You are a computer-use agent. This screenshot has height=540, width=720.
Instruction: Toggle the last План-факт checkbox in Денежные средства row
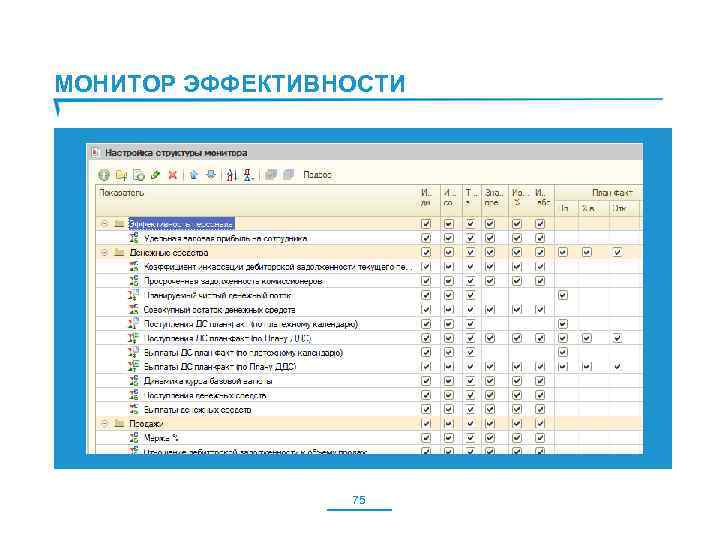(x=618, y=252)
